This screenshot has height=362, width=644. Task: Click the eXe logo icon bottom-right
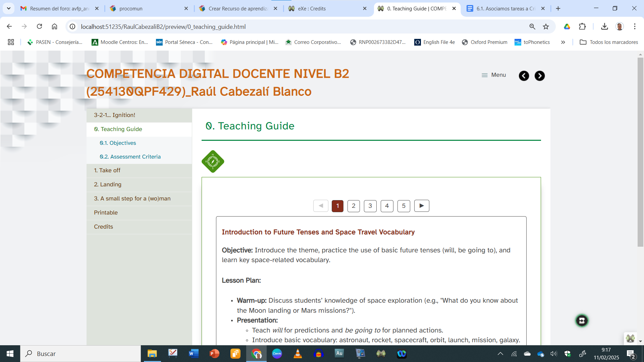click(630, 338)
